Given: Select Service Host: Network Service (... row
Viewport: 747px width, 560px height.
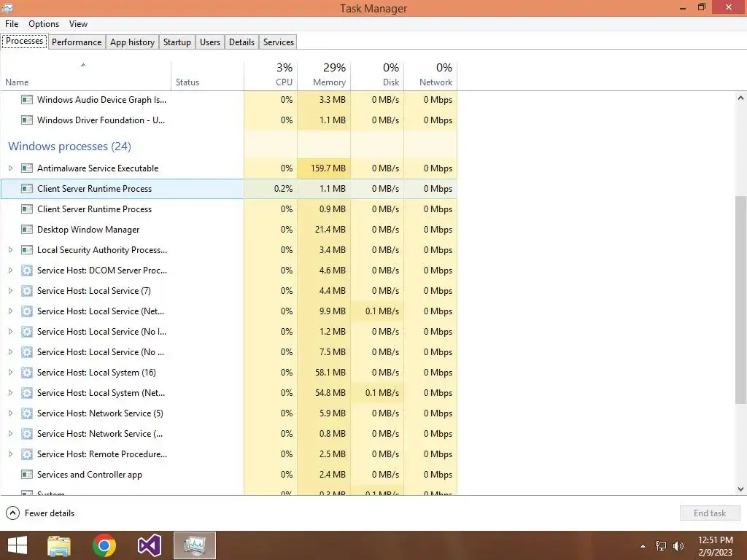Looking at the screenshot, I should point(228,434).
